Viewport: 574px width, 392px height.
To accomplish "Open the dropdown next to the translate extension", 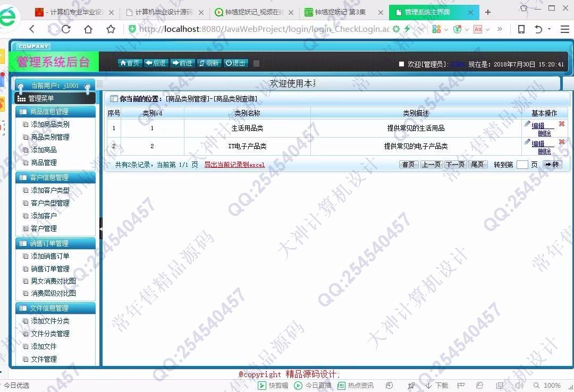I will [487, 29].
